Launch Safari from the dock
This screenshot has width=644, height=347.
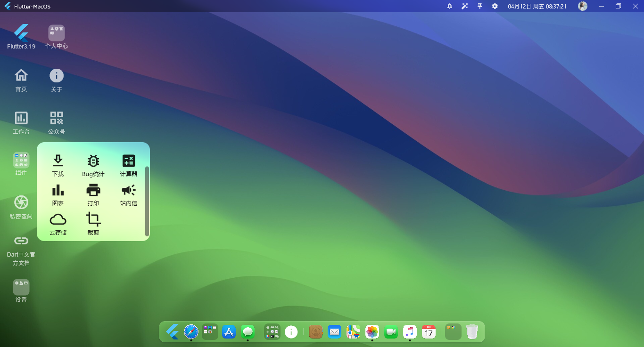[191, 332]
